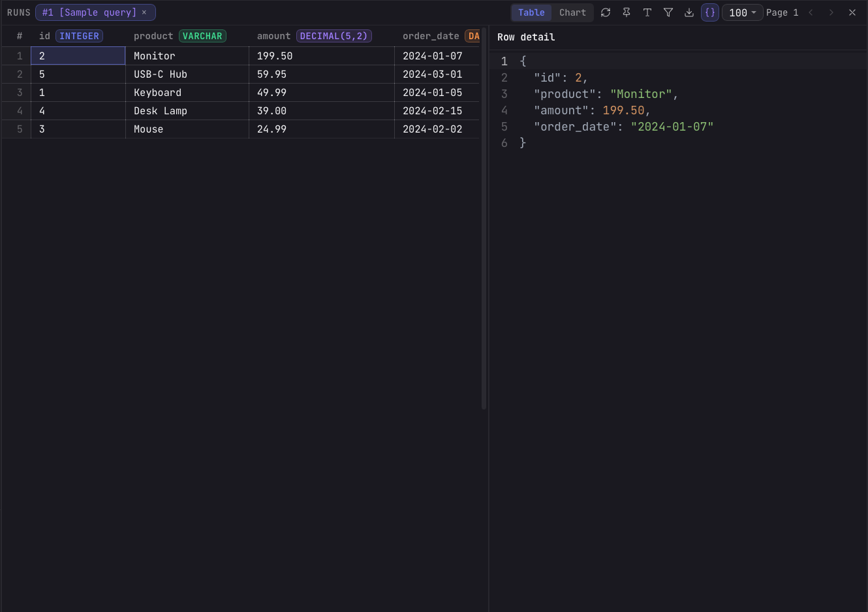The image size is (868, 612).
Task: Select the id cell in the Keyboard row
Action: [78, 93]
